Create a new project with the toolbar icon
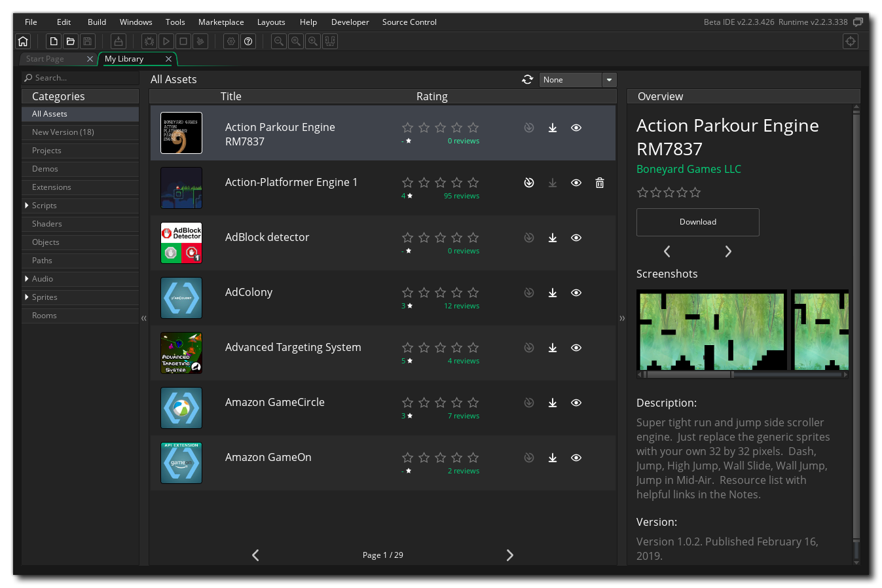The height and width of the screenshot is (588, 882). 54,41
